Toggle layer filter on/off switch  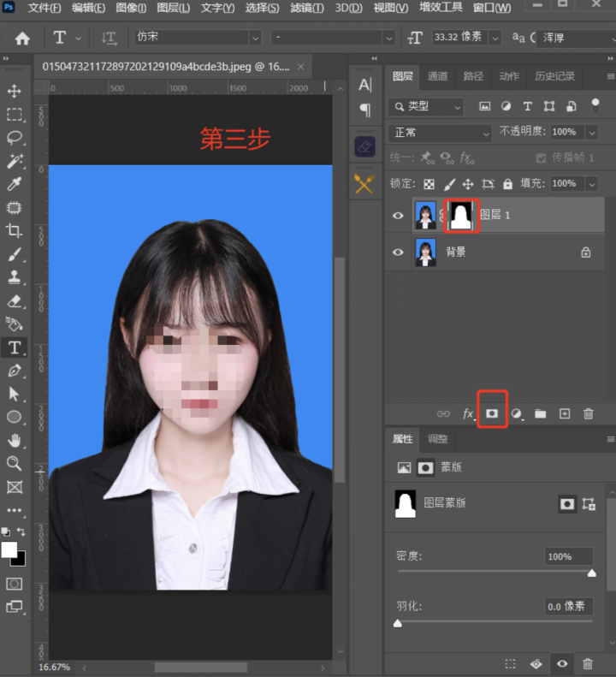[595, 106]
